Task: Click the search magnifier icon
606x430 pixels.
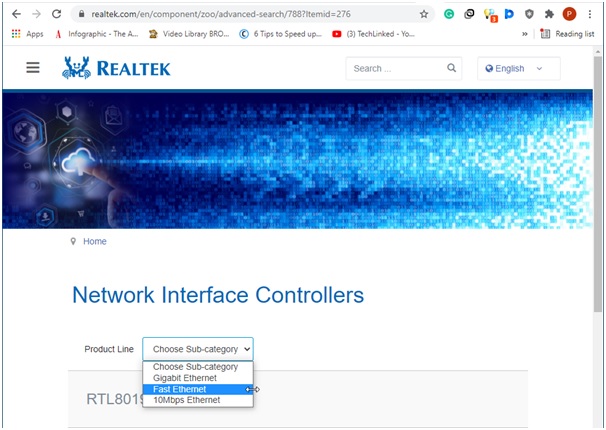Action: (x=451, y=68)
